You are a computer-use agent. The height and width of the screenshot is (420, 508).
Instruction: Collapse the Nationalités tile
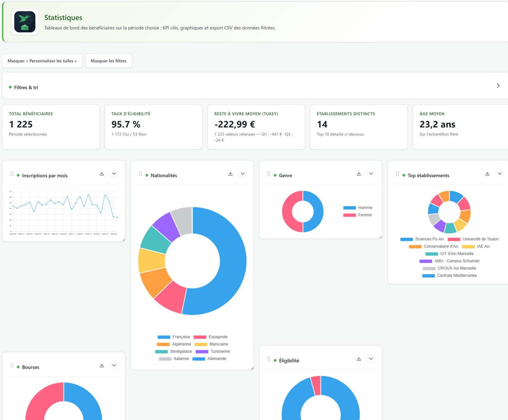tap(243, 174)
